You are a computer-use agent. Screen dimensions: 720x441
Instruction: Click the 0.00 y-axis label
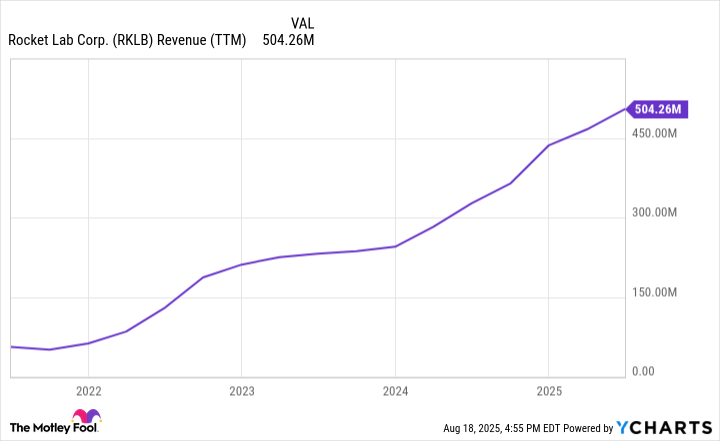pyautogui.click(x=643, y=371)
